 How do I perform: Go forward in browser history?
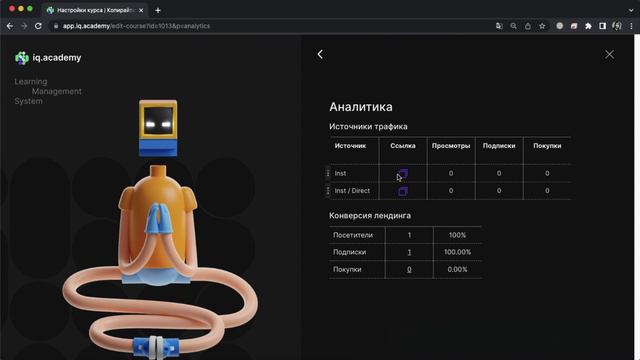point(24,26)
